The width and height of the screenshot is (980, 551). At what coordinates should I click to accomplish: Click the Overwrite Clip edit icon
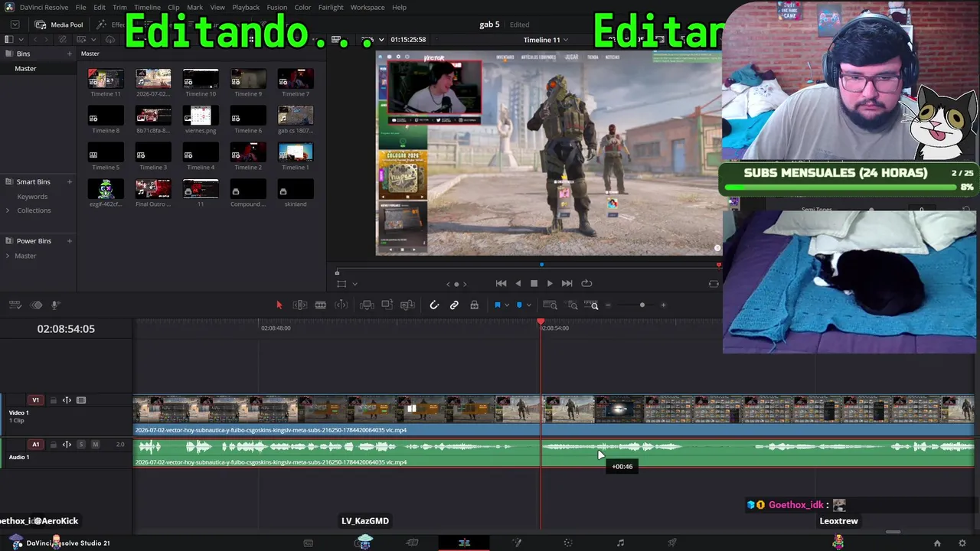pos(387,305)
